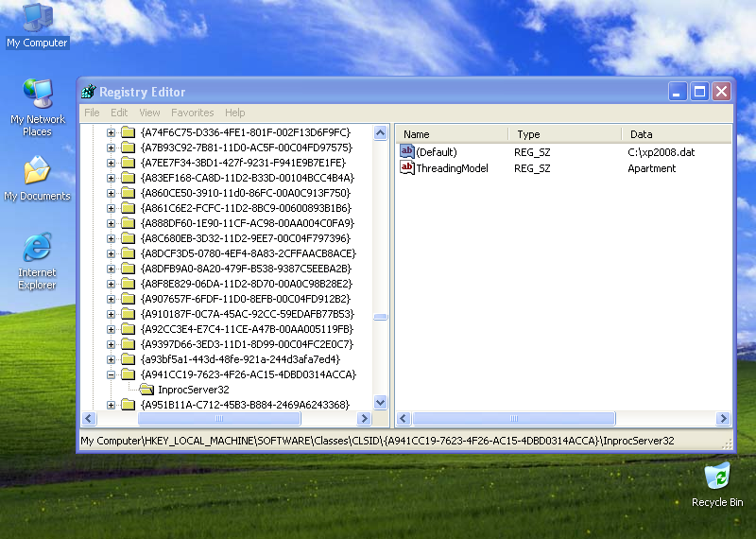Screen dimensions: 756x539
Task: Collapse the {A941CC19-7623-4F26-AC15-4DBD0314ACCA} key
Action: click(111, 374)
